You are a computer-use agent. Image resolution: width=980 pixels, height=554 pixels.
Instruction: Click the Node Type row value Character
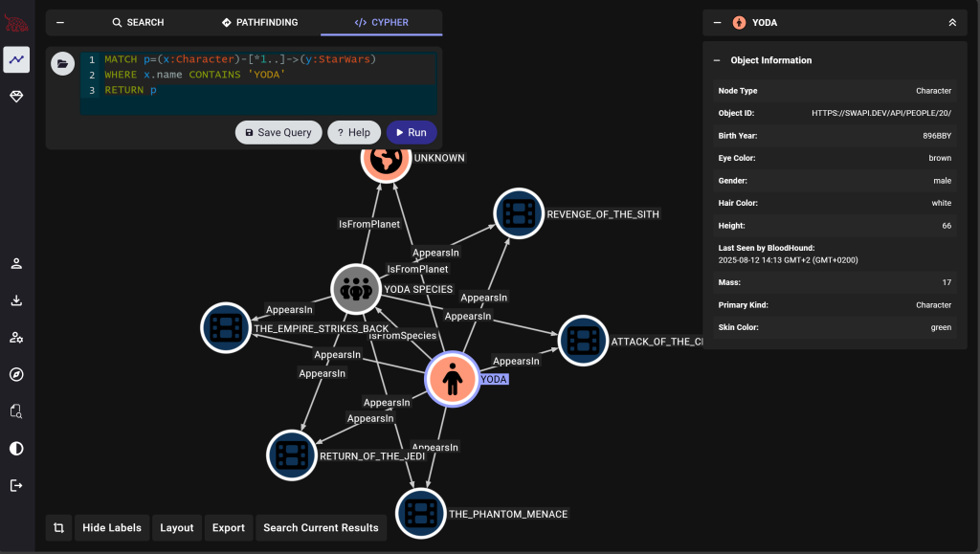coord(934,91)
